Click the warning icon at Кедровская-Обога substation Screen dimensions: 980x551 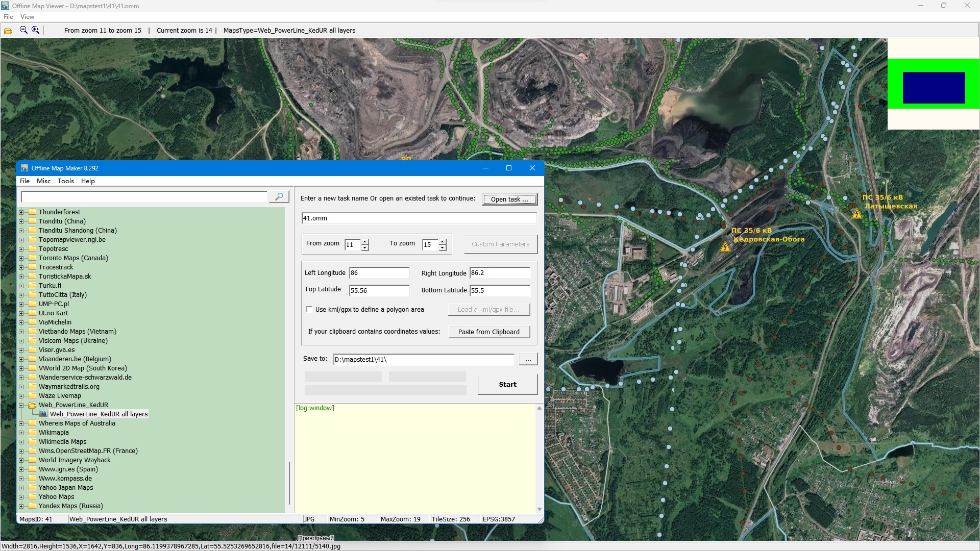coord(725,247)
